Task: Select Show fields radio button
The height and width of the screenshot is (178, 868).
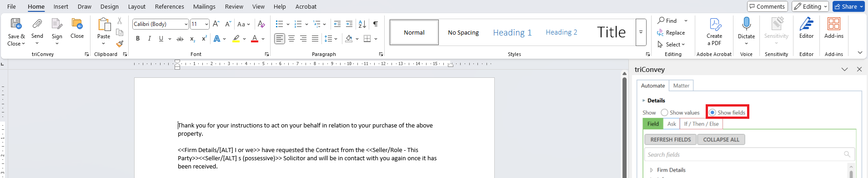Action: tap(712, 112)
